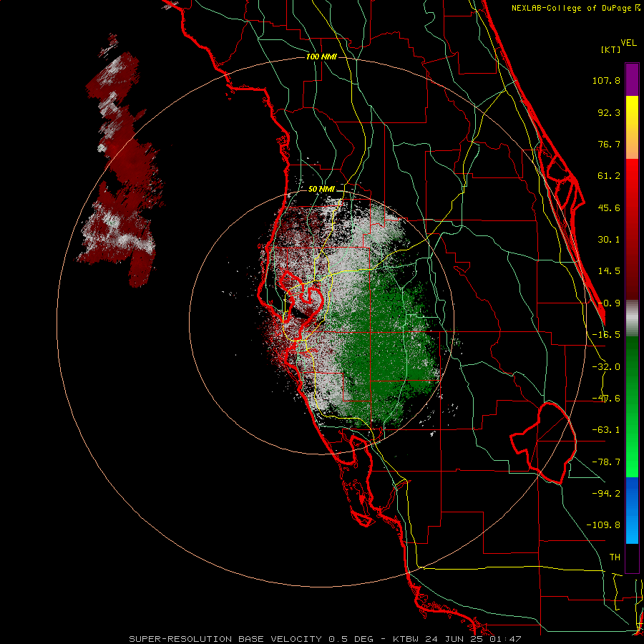The height and width of the screenshot is (644, 644).
Task: Click the VEL legend title
Action: tap(629, 43)
